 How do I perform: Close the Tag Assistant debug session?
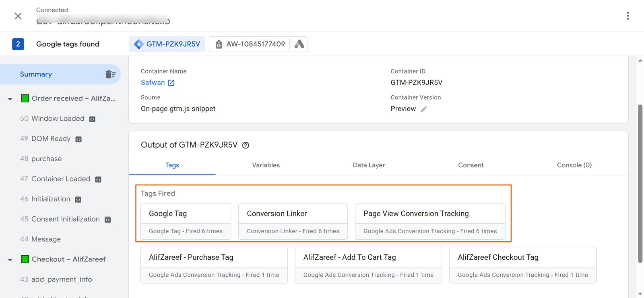point(18,16)
